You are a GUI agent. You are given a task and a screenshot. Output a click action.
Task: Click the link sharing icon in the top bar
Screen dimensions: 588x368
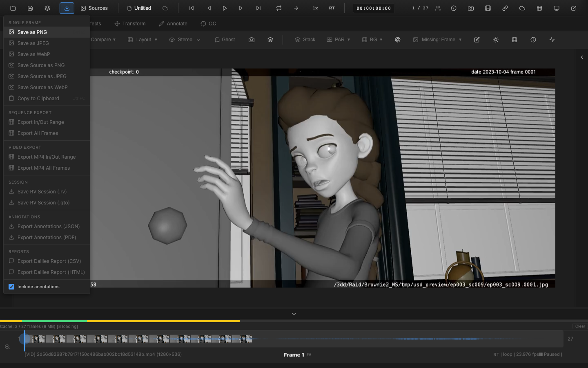click(x=505, y=8)
